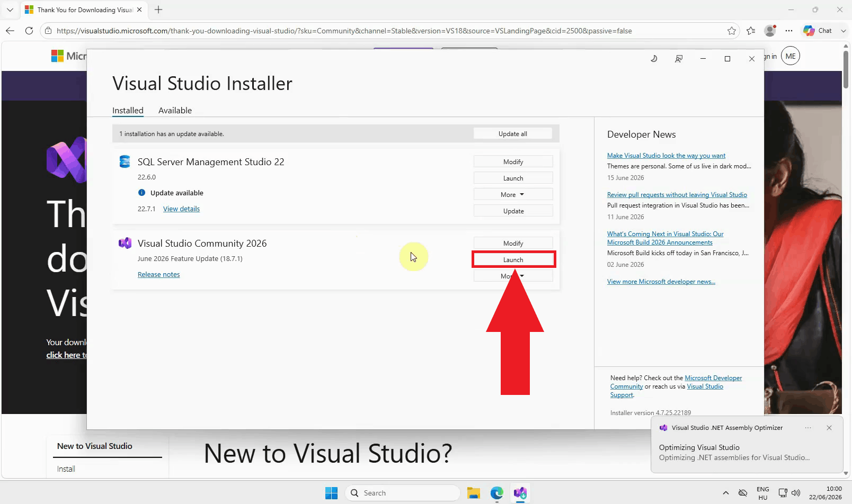
Task: Open Copilot Chat in browser
Action: (818, 31)
